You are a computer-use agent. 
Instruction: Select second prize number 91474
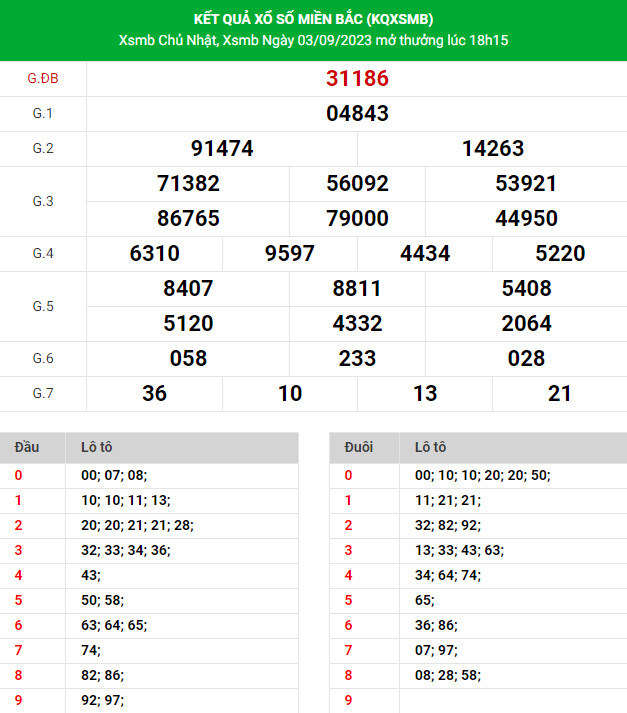point(222,148)
